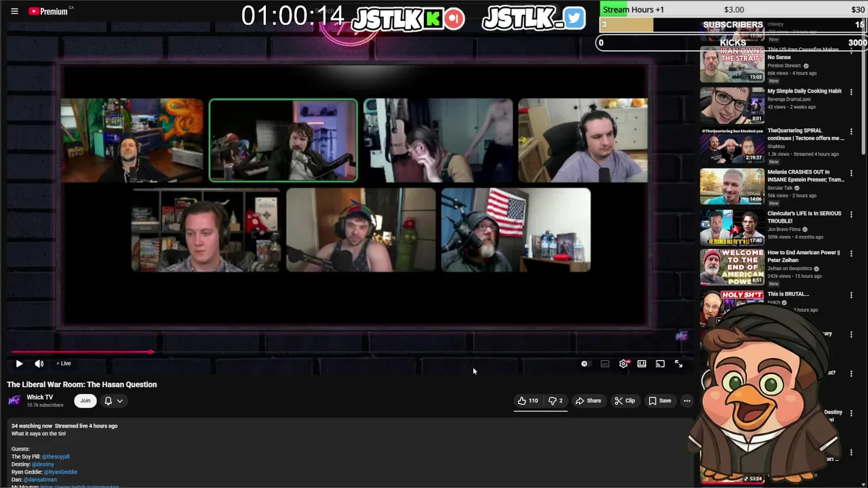
Task: Open options menu for Clavicular's LIFE video
Action: pyautogui.click(x=851, y=214)
